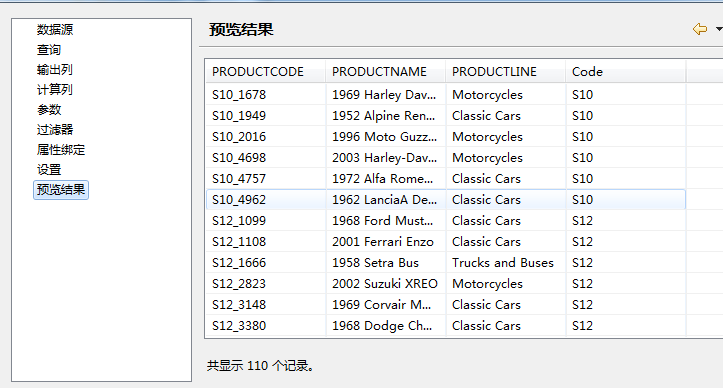Image resolution: width=723 pixels, height=388 pixels.
Task: Select 参数 in the left list
Action: pyautogui.click(x=49, y=110)
